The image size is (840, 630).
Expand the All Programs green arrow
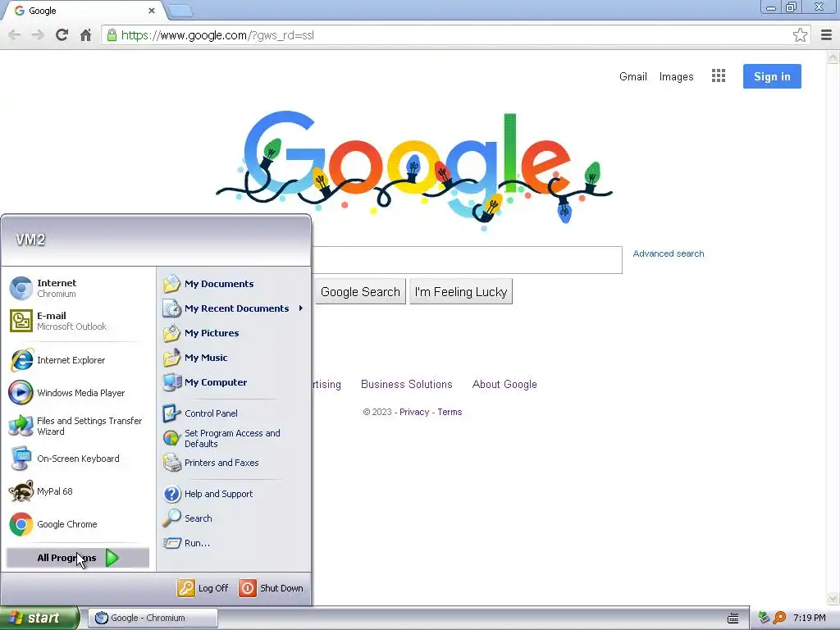tap(112, 558)
